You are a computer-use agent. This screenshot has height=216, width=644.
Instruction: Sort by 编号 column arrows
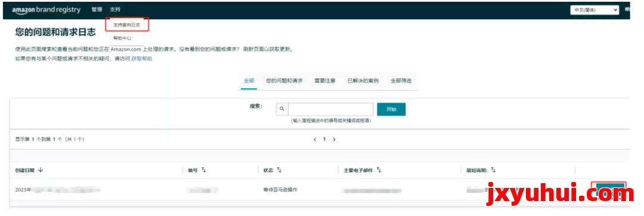(x=203, y=170)
